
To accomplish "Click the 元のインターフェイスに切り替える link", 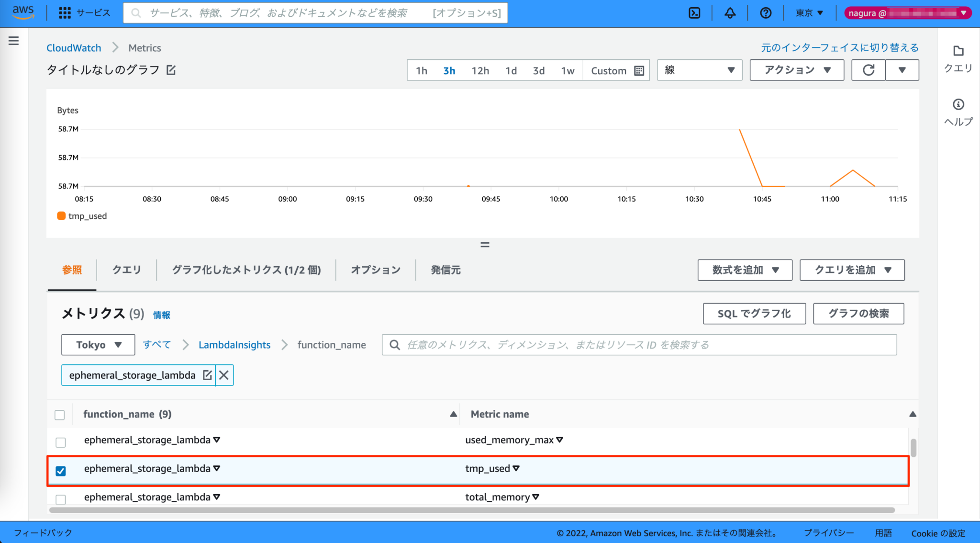I will [839, 47].
